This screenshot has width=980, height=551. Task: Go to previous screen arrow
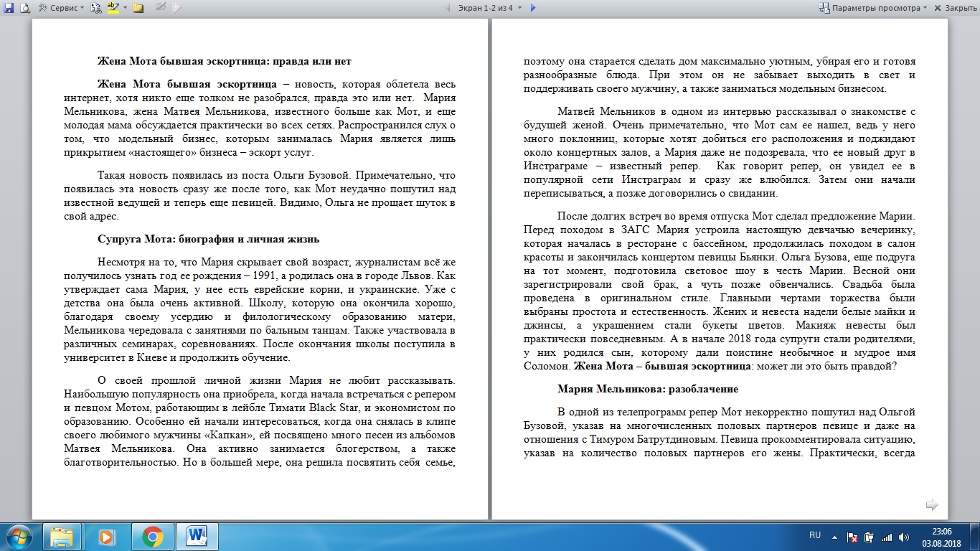448,8
